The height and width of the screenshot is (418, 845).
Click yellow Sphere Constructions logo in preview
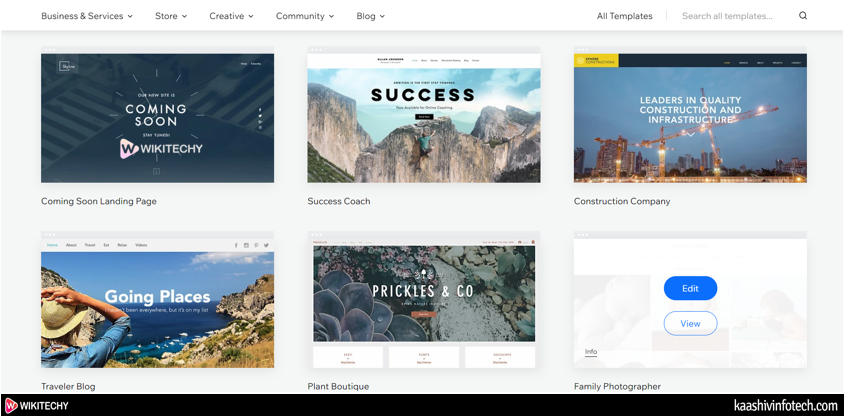click(x=596, y=61)
